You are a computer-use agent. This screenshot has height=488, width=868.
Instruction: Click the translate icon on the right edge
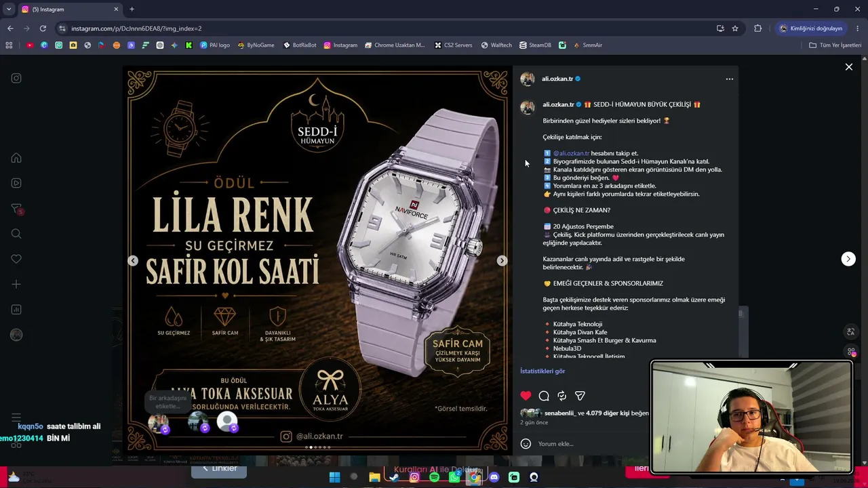[x=850, y=332]
